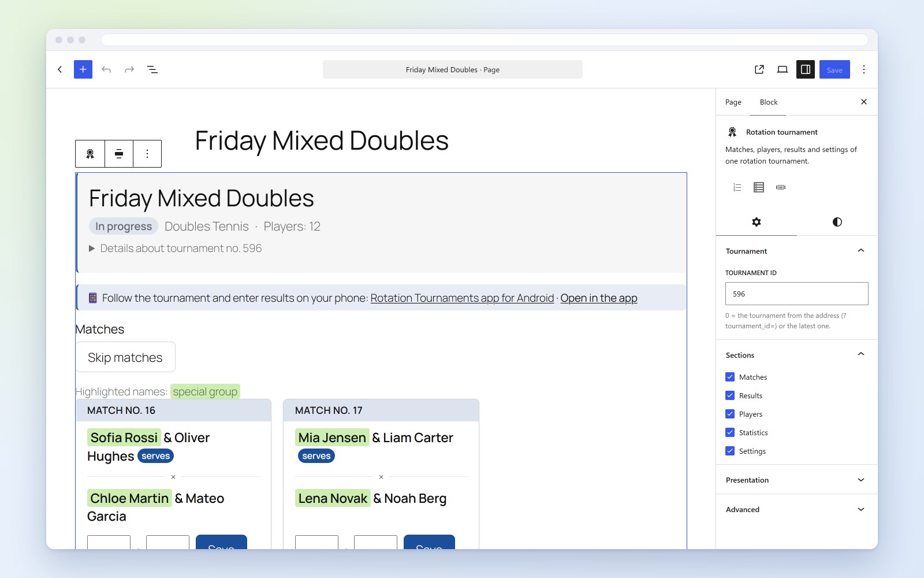Choose the ordered list block variation icon
Screen dimensions: 924x578
coord(737,187)
